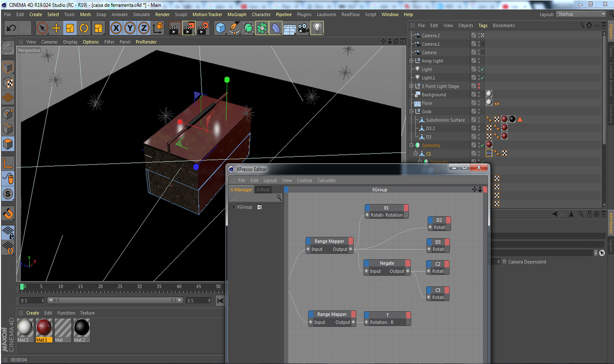Click the Enable Axis icon

click(8, 163)
